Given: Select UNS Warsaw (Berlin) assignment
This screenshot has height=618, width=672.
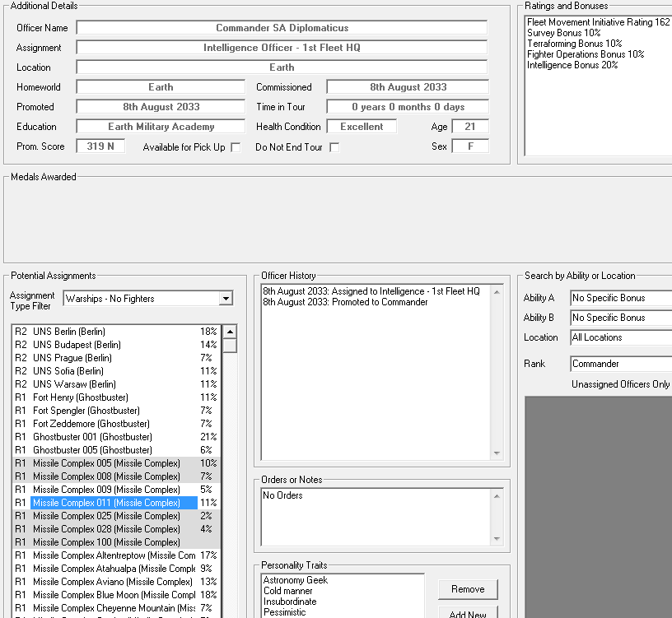Looking at the screenshot, I should point(116,384).
